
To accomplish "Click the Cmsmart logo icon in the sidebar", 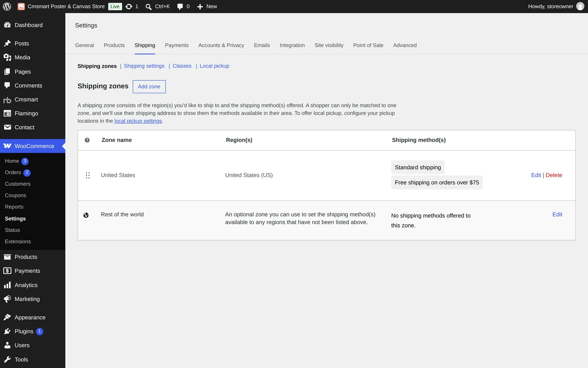I will click(7, 100).
